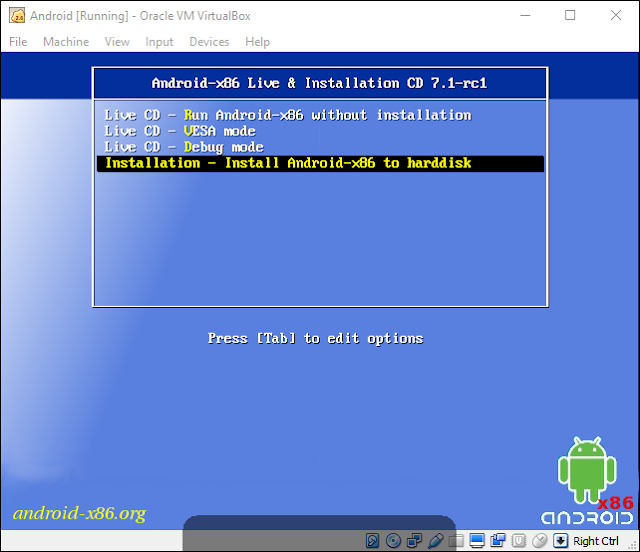Open the Devices menu
Viewport: 640px width, 552px height.
tap(209, 42)
